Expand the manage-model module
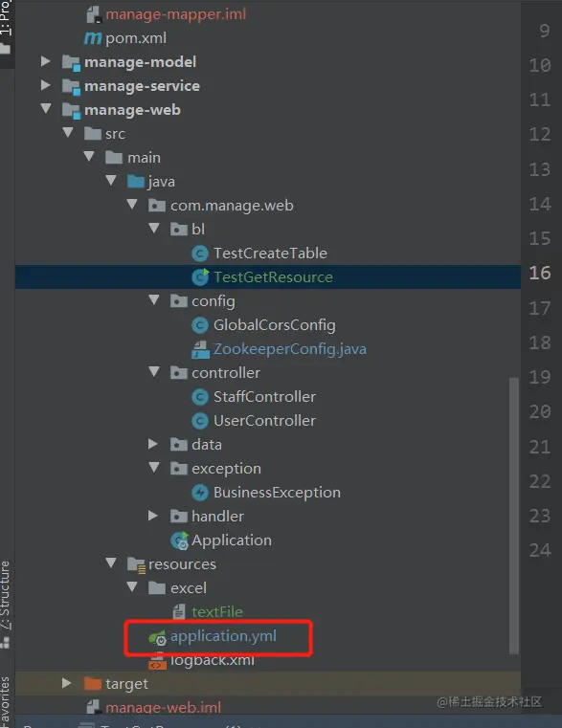Image resolution: width=562 pixels, height=728 pixels. coord(46,61)
